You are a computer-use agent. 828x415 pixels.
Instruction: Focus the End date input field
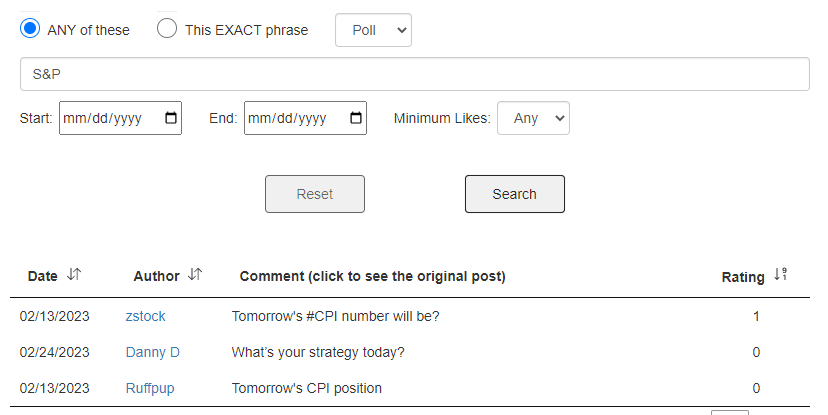click(295, 118)
